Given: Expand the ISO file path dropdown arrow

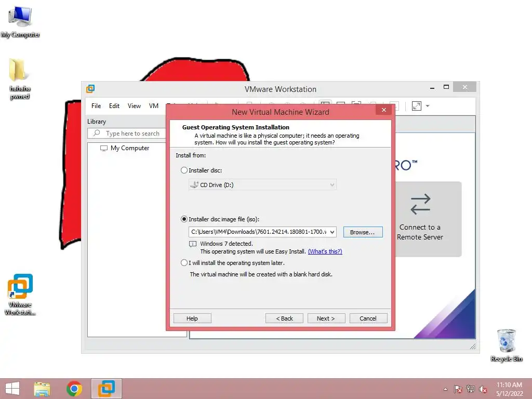Looking at the screenshot, I should tap(332, 232).
